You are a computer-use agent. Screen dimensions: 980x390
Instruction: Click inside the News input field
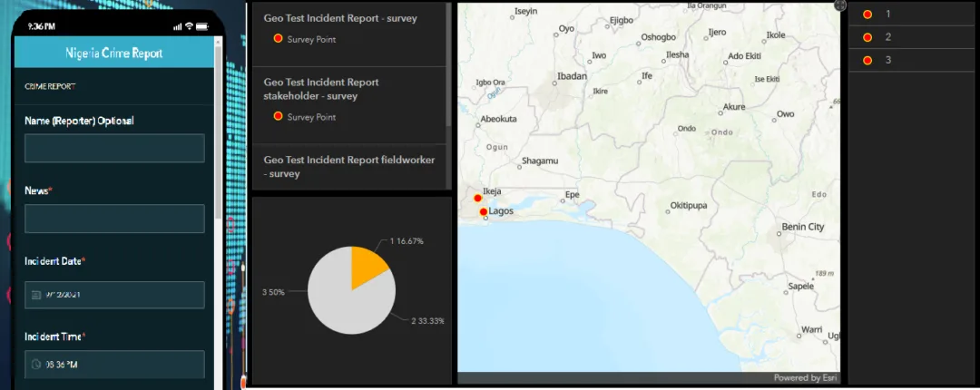[114, 219]
